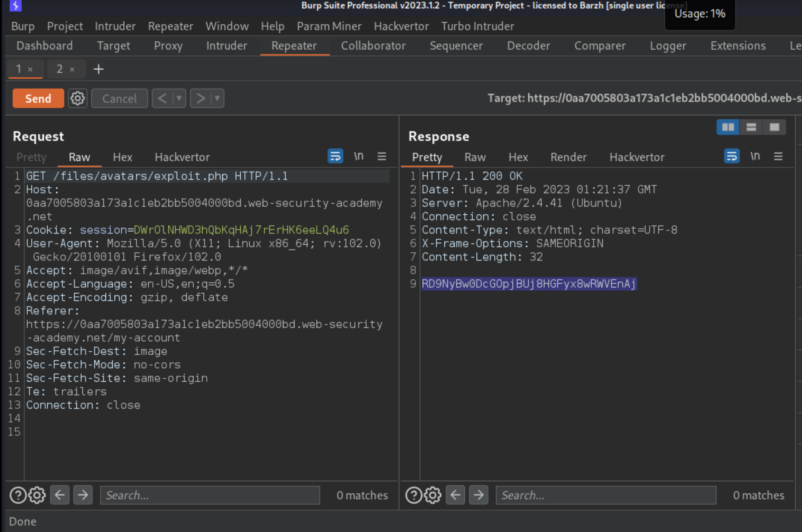Switch to the Target tab
Viewport: 802px width, 532px height.
(x=113, y=46)
